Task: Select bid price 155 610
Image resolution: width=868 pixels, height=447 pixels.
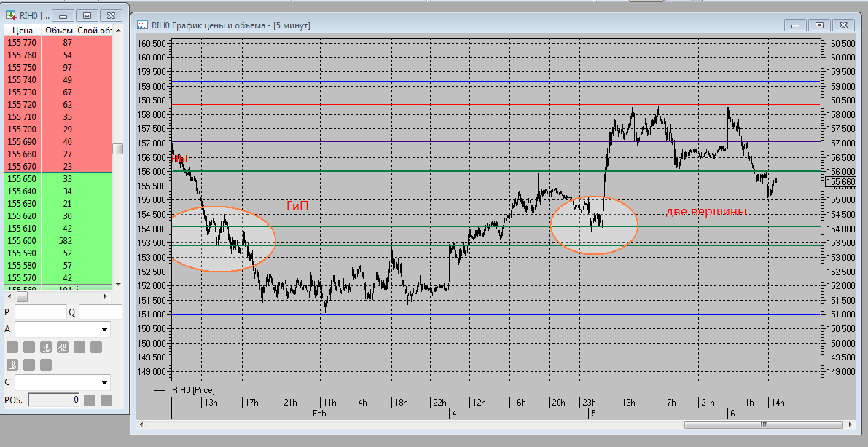Action: click(22, 229)
